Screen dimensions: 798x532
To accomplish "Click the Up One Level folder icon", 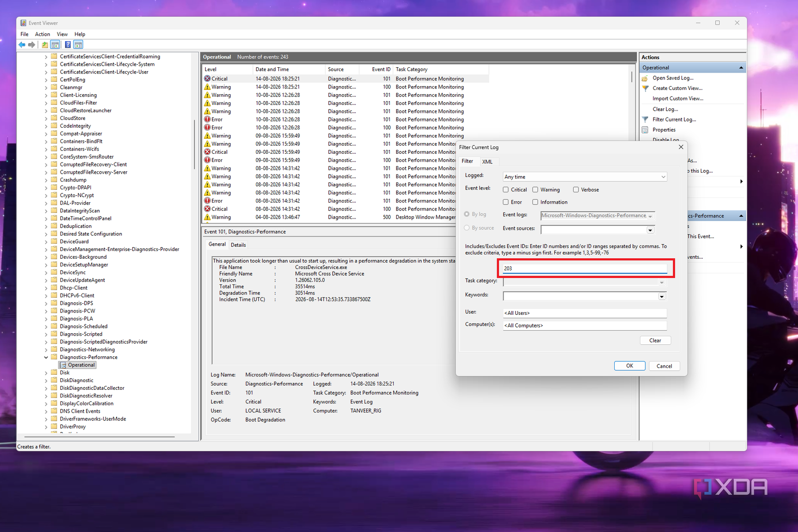I will [x=44, y=44].
